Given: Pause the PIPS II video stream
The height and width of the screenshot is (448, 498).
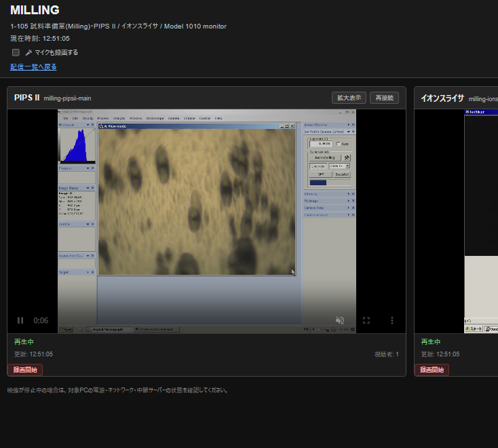Looking at the screenshot, I should pyautogui.click(x=20, y=320).
